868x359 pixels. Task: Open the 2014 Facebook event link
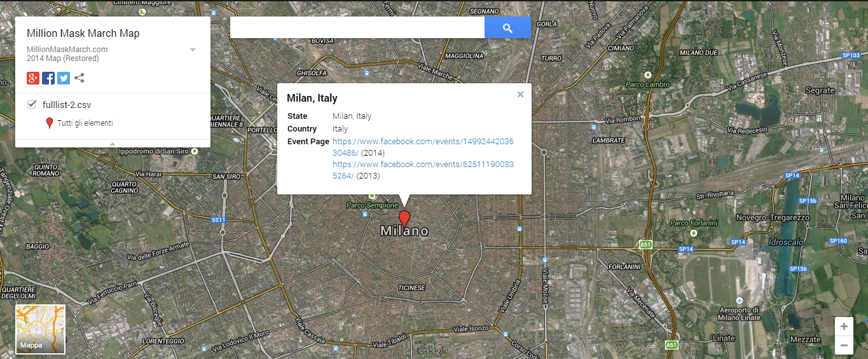click(x=423, y=147)
